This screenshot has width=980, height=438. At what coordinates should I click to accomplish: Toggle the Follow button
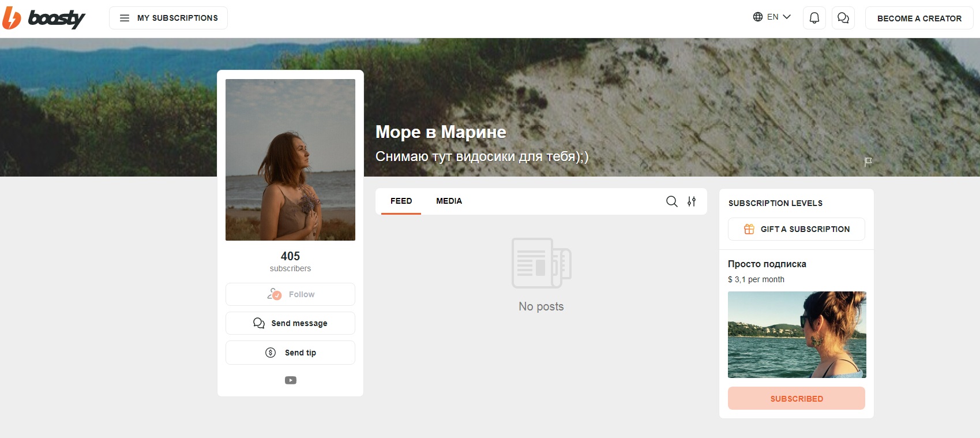point(290,294)
